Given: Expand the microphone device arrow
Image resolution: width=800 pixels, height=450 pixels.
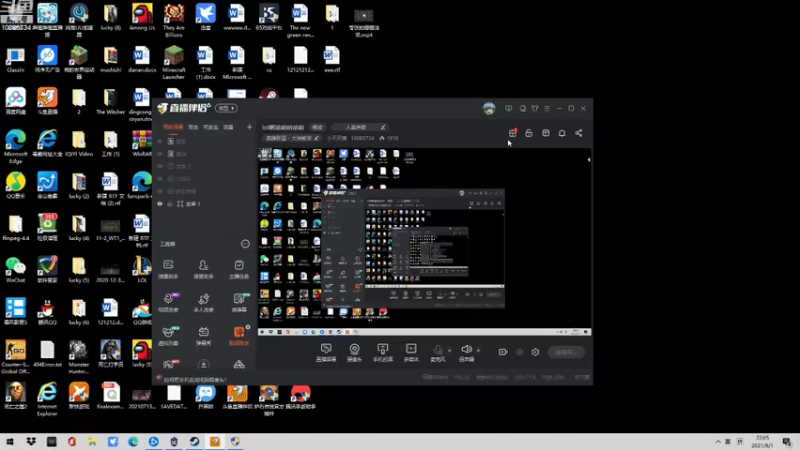Looking at the screenshot, I should click(449, 351).
